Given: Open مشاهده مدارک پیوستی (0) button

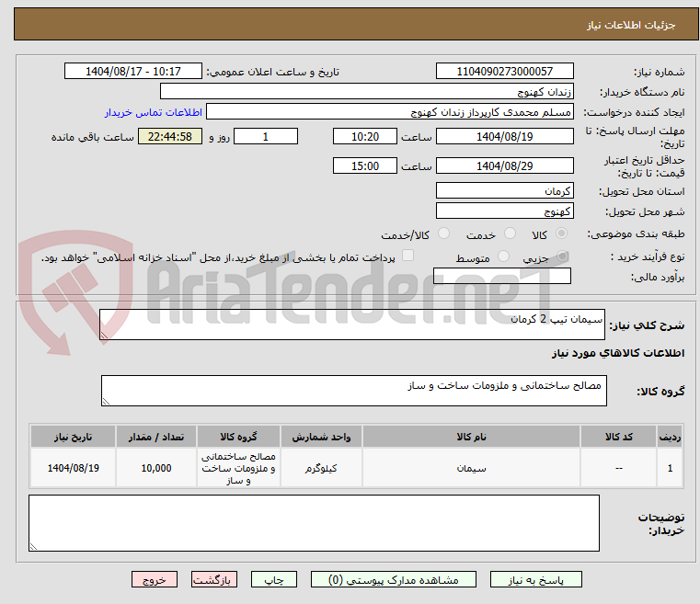Looking at the screenshot, I should coord(394,579).
